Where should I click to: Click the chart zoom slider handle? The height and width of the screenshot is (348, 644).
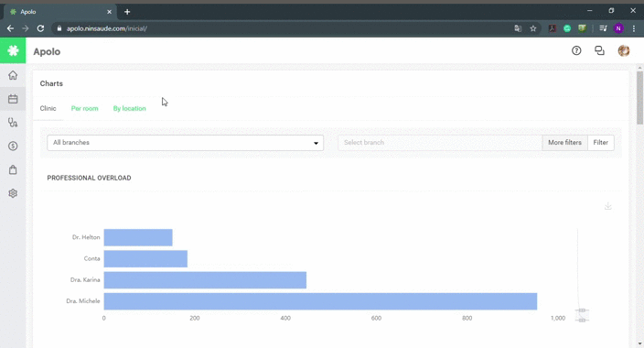582,310
